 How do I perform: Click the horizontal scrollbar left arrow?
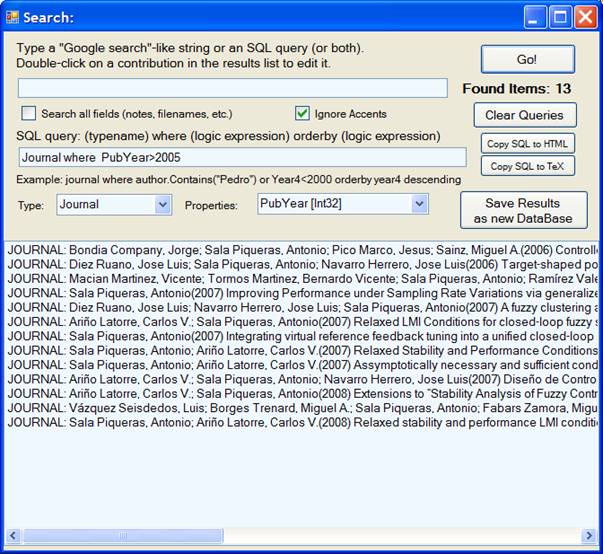tap(13, 536)
